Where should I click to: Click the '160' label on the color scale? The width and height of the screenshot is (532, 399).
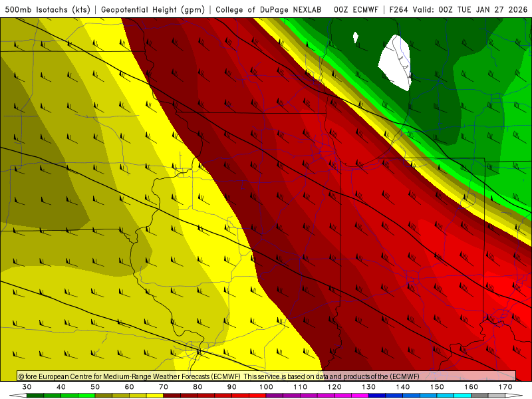471,387
